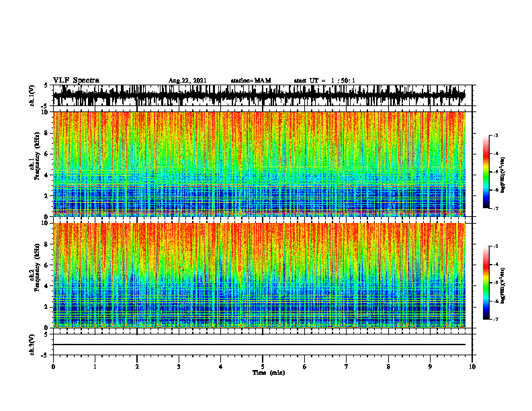Click the "-5" tick on ch.1(V) axis

pyautogui.click(x=45, y=106)
